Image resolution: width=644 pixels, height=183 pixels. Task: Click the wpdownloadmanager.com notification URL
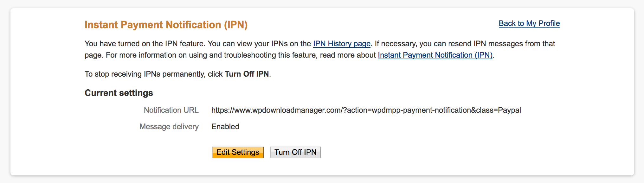point(366,110)
